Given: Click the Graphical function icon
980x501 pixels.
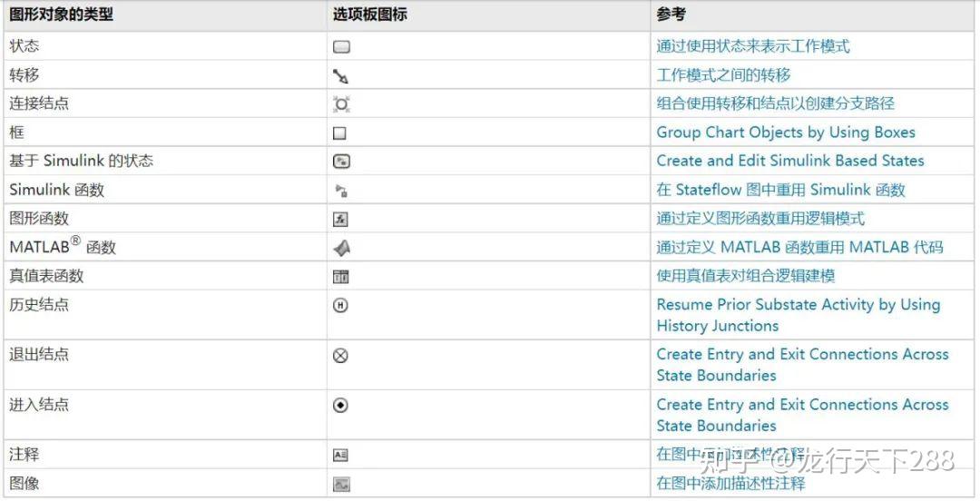Looking at the screenshot, I should tap(341, 220).
